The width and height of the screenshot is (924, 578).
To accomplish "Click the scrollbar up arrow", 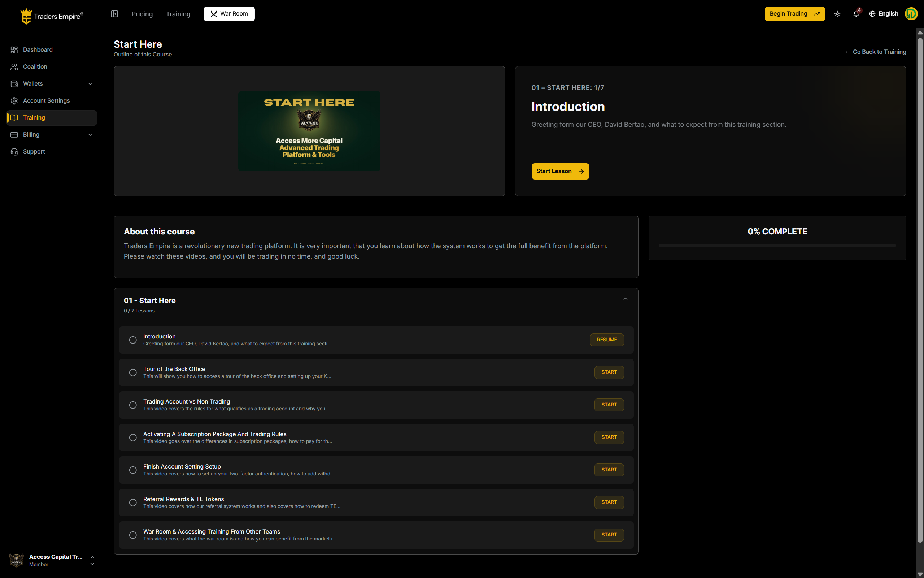I will tap(920, 33).
